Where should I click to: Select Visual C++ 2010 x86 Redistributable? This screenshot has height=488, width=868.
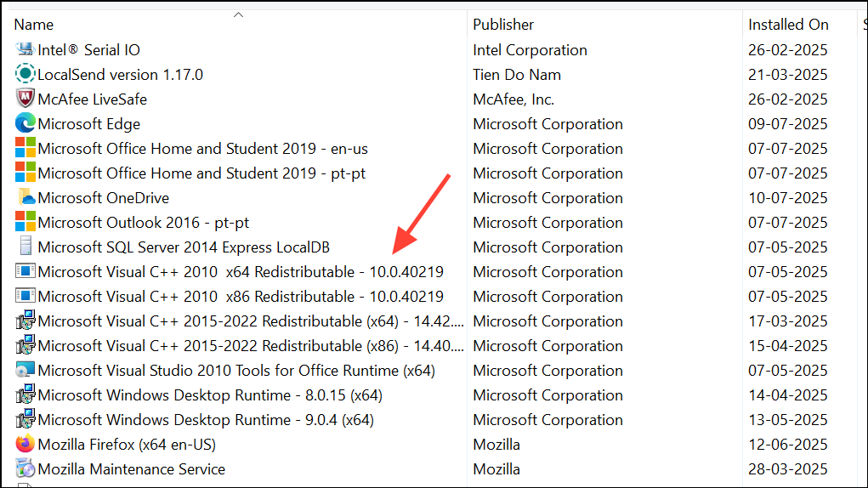pos(241,297)
